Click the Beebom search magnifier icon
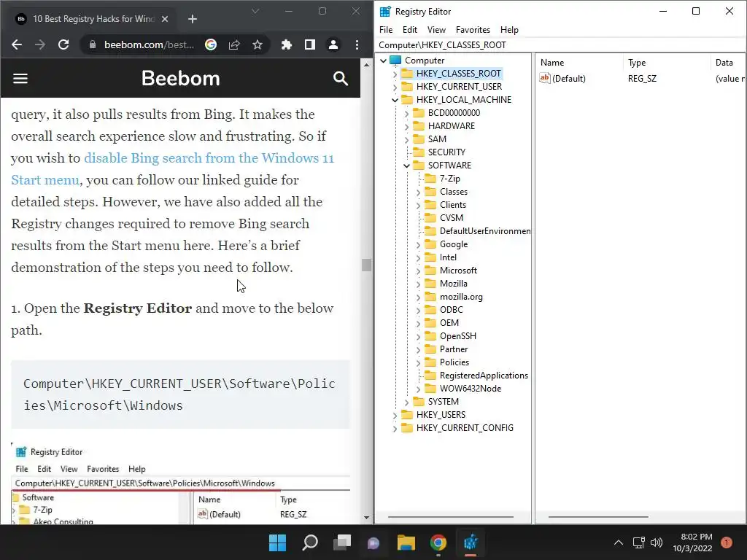 pyautogui.click(x=340, y=79)
